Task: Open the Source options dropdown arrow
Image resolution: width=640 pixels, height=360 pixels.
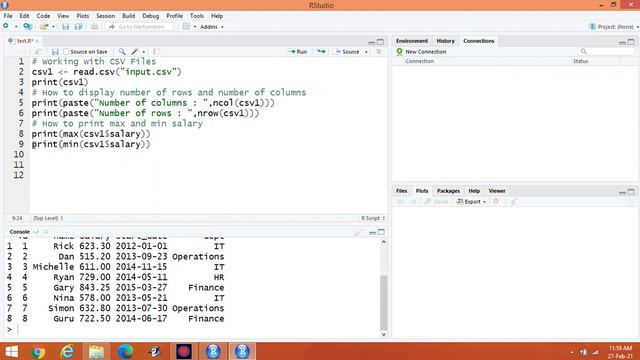Action: point(366,52)
